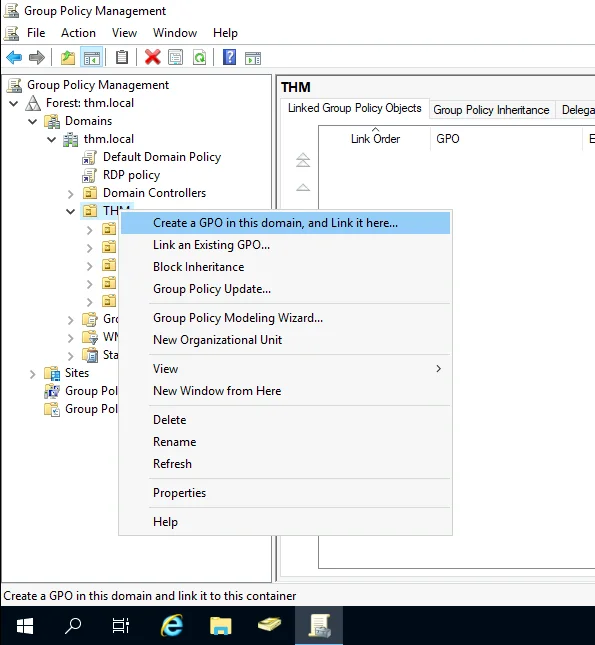Select Block Inheritance in context menu
The width and height of the screenshot is (595, 645).
286,267
